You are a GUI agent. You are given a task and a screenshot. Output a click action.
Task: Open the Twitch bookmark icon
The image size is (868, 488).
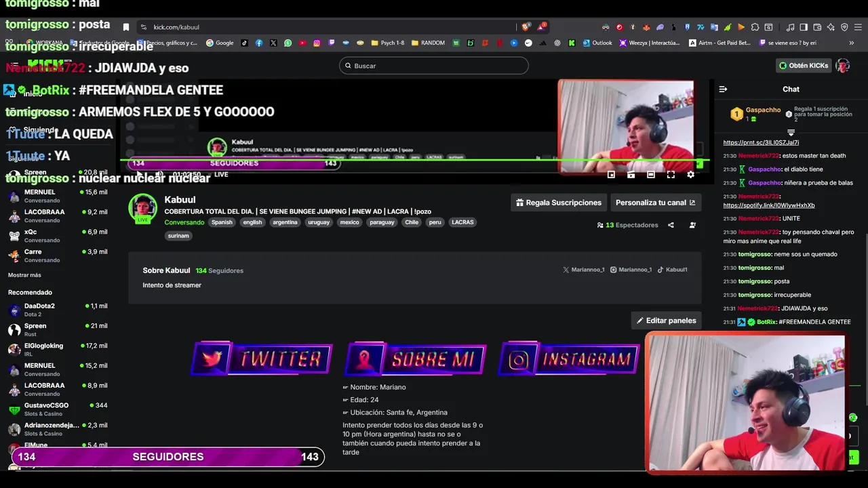click(331, 43)
